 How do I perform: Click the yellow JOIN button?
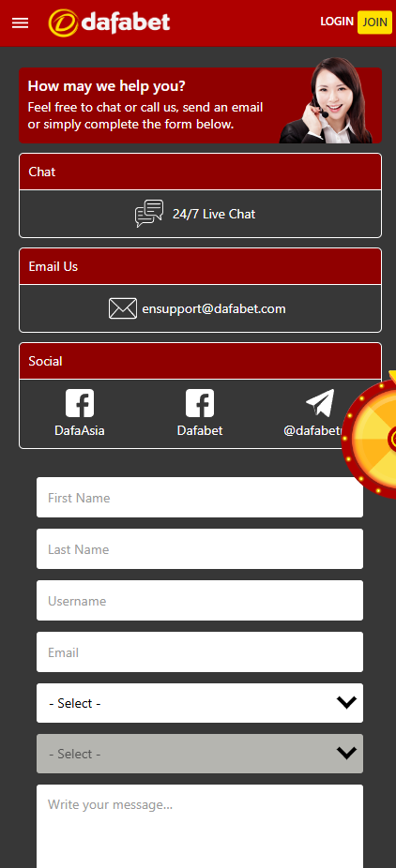tap(375, 22)
